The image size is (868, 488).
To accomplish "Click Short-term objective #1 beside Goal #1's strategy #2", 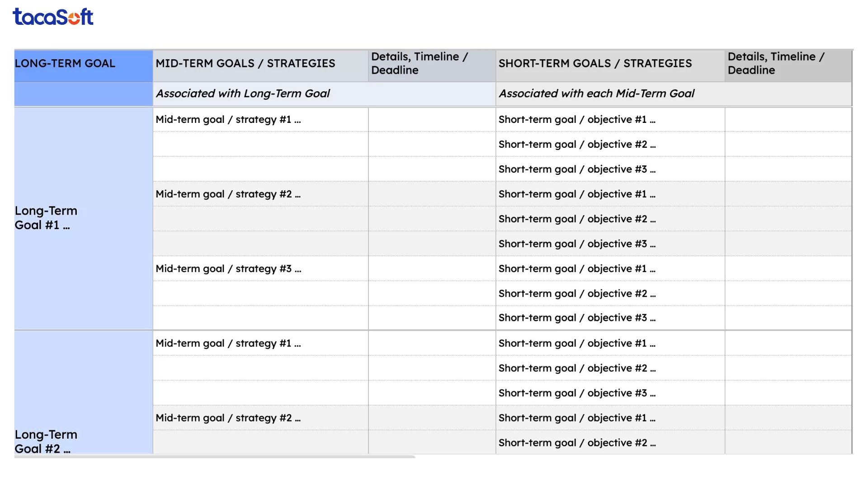I will (x=609, y=194).
